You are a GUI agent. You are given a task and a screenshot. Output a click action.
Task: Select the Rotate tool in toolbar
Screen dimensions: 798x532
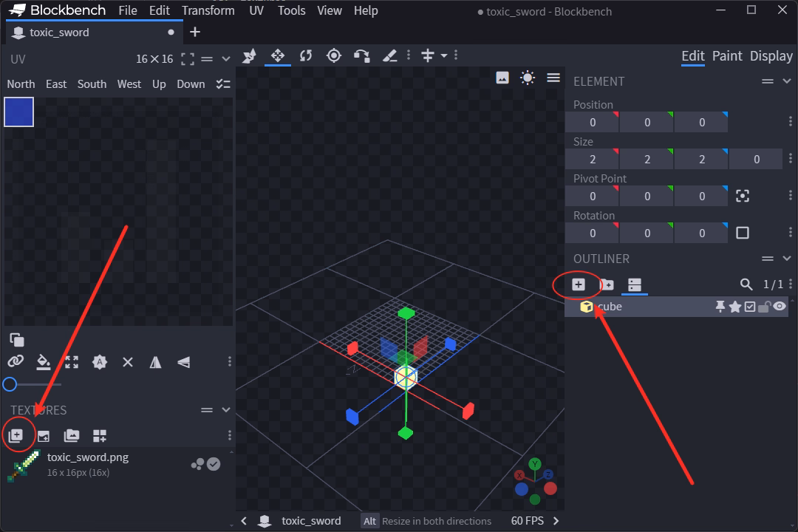coord(306,55)
